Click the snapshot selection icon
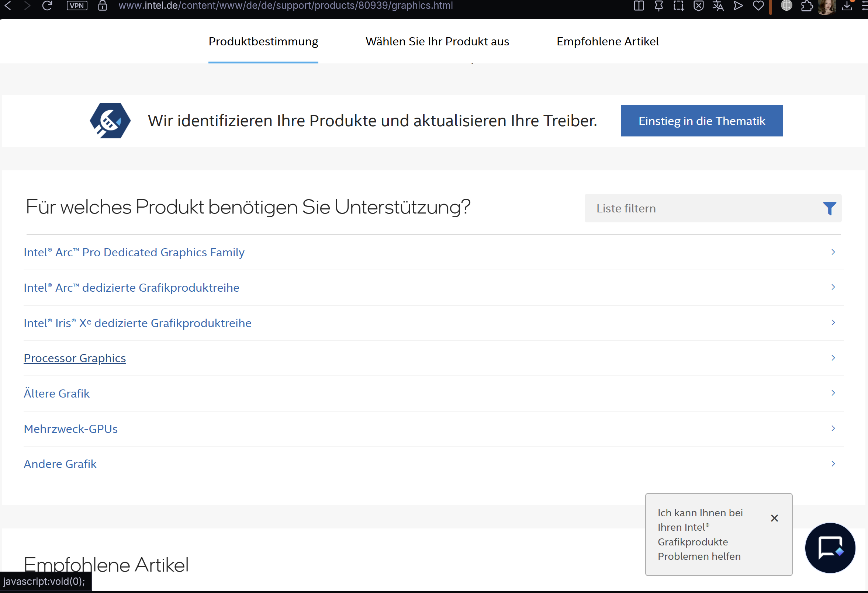Image resolution: width=868 pixels, height=593 pixels. (x=678, y=6)
